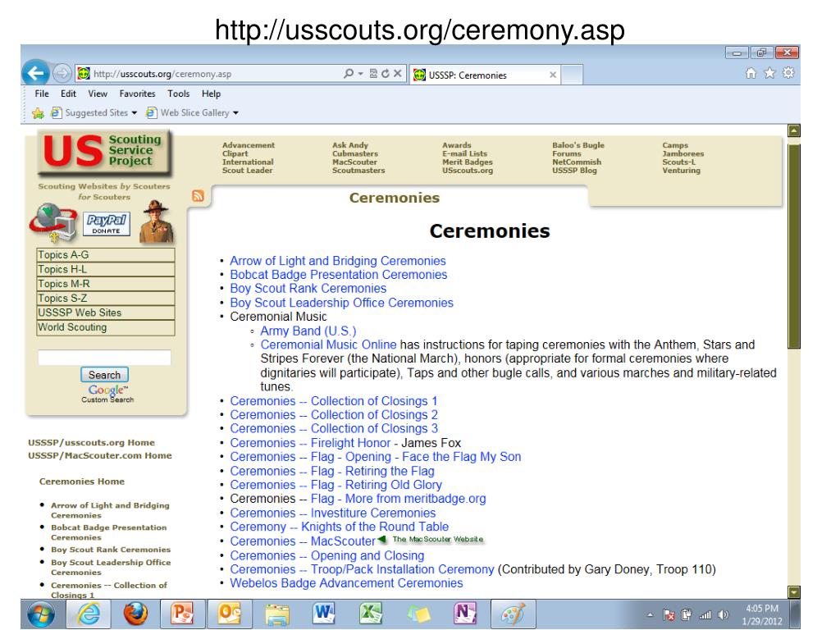Go back with the browser Back arrow
Viewport: 840px width, 630px height.
click(x=36, y=73)
